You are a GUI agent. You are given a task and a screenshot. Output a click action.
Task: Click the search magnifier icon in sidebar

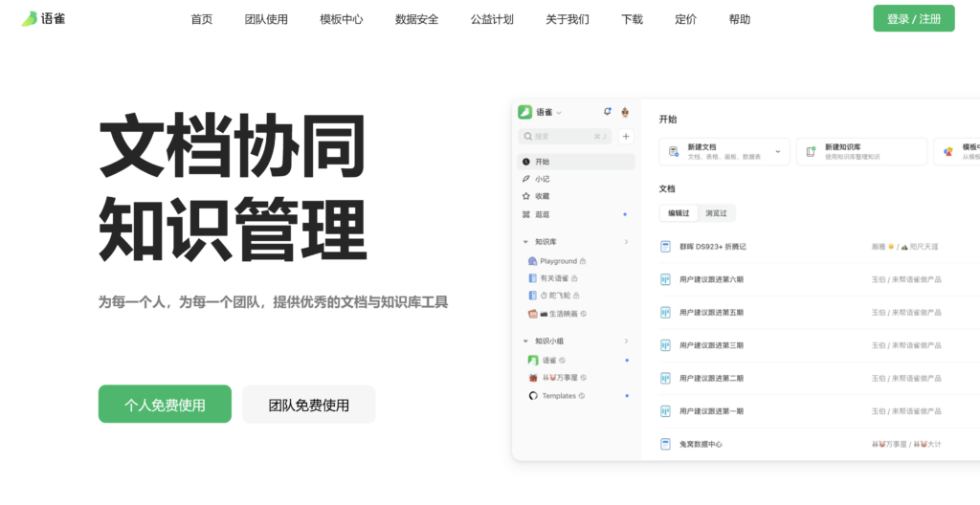528,136
